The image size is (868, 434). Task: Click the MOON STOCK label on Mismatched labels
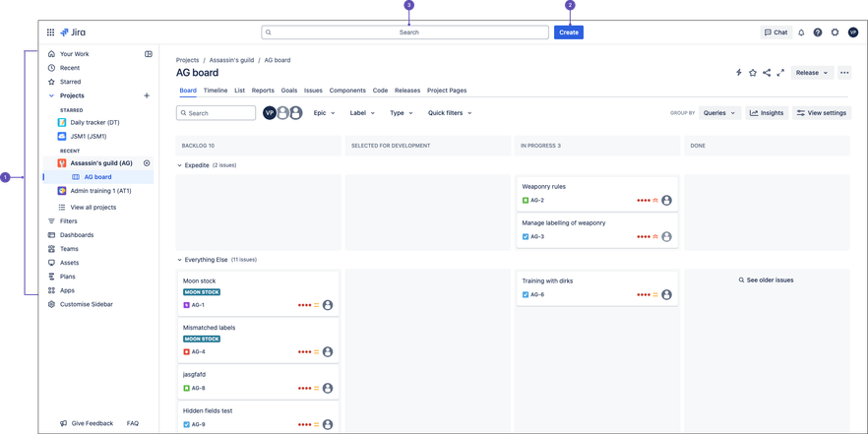(x=202, y=339)
